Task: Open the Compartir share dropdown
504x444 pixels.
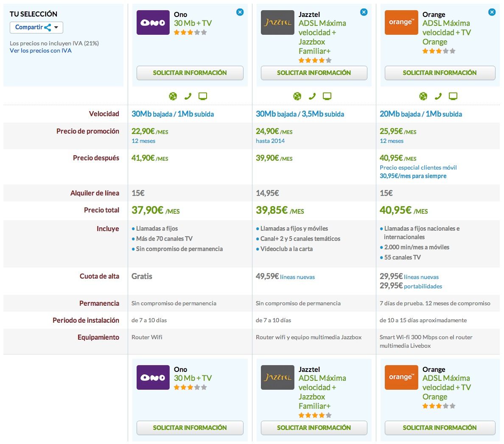Action: (x=36, y=27)
